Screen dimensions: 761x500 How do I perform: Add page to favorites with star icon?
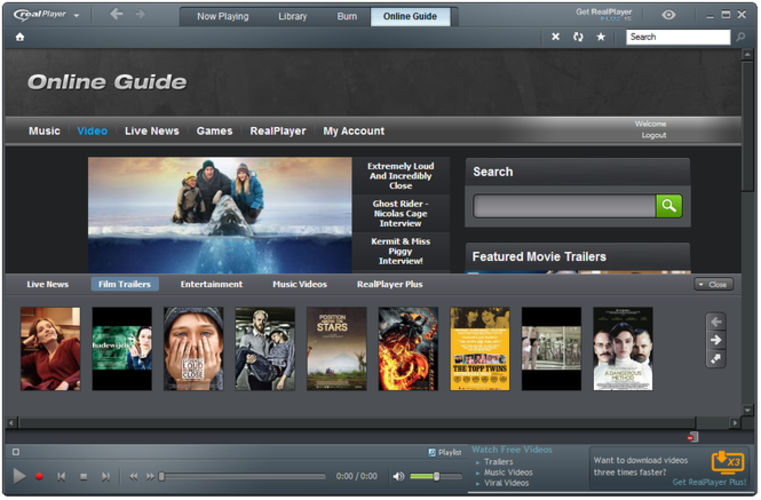pos(601,37)
